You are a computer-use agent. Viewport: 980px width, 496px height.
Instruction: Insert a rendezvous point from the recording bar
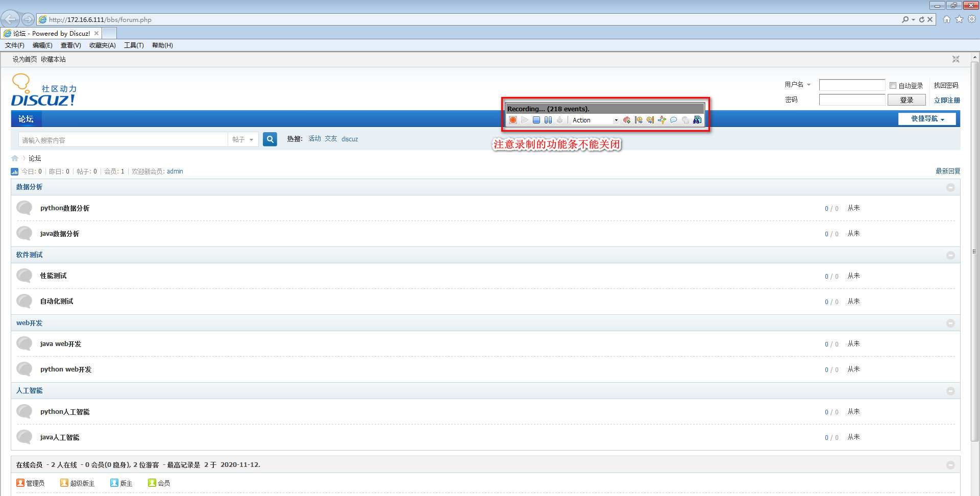[662, 120]
